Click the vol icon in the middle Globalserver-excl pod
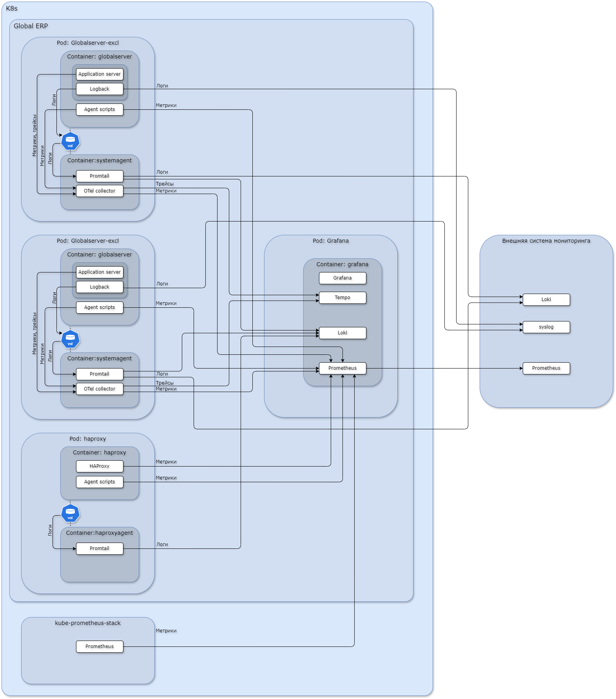This screenshot has height=699, width=616. click(x=70, y=339)
